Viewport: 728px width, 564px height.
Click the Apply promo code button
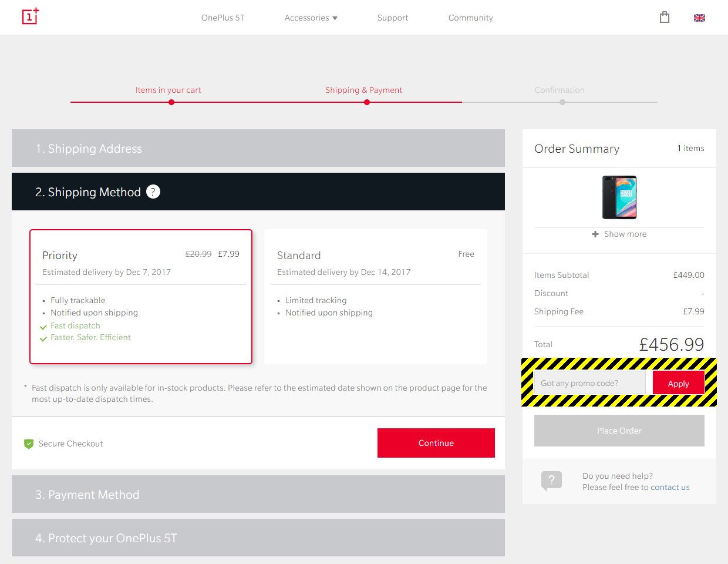click(x=679, y=383)
